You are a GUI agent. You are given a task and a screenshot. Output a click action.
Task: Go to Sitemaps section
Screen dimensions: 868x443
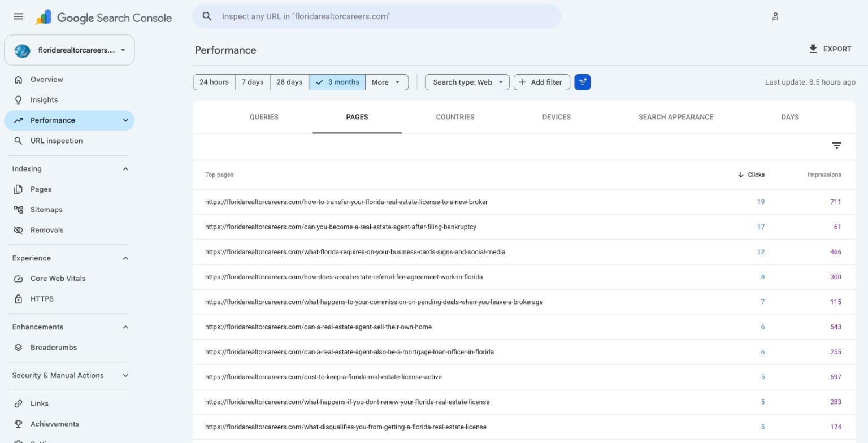69,210
